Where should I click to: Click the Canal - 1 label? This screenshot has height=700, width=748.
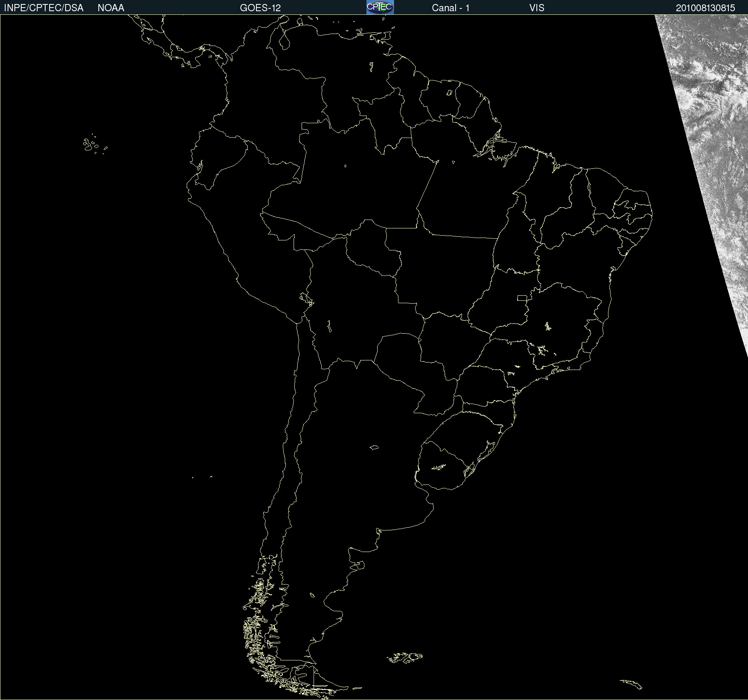pos(451,8)
